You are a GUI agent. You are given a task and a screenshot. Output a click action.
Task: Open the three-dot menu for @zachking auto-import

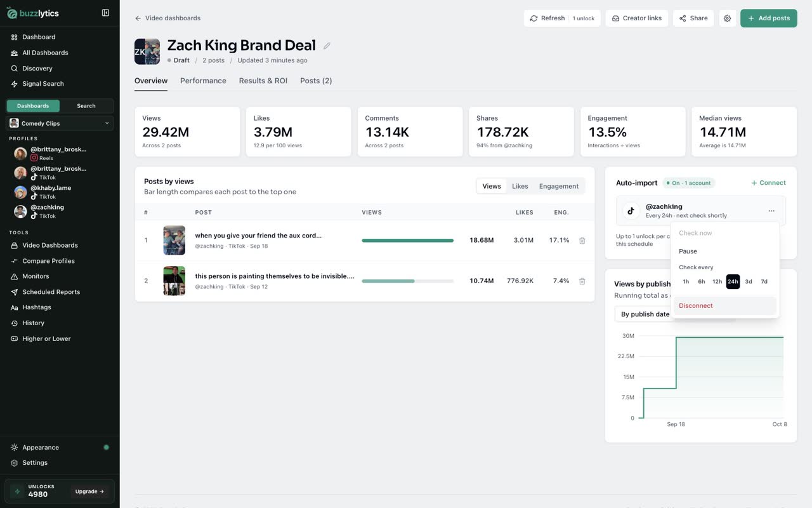(771, 211)
